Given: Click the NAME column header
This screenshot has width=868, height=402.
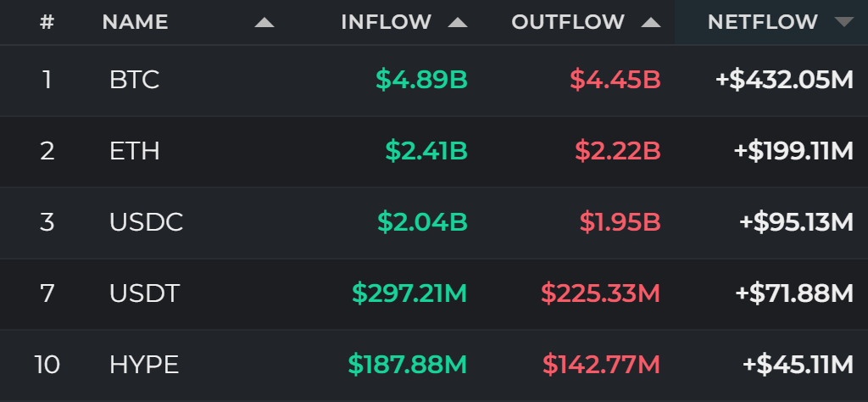Looking at the screenshot, I should click(x=135, y=22).
